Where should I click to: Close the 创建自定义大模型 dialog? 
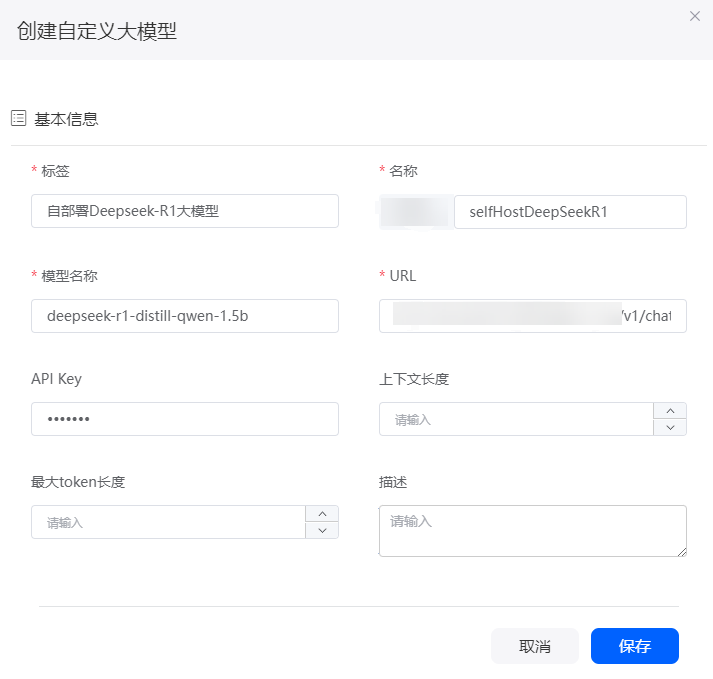(694, 16)
